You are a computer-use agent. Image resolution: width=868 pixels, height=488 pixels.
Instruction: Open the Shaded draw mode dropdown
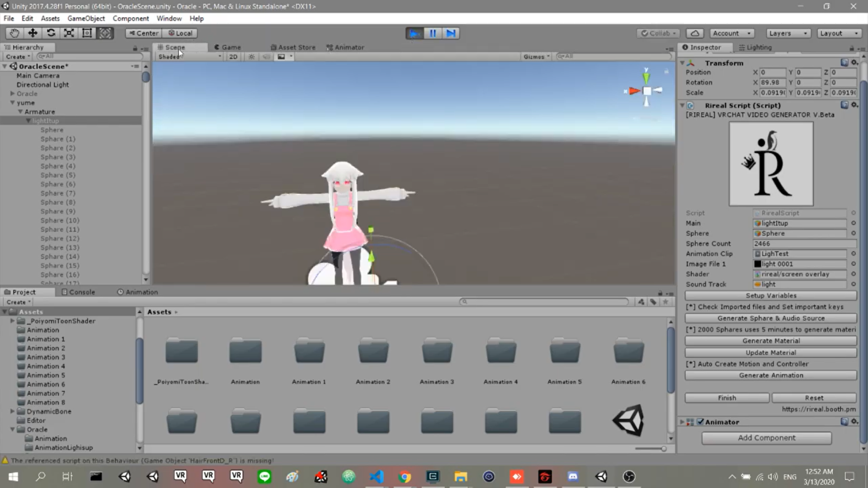coord(188,56)
